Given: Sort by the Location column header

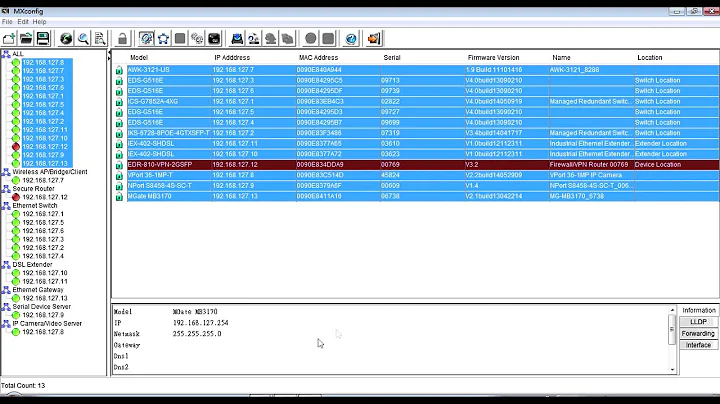Looking at the screenshot, I should pos(649,57).
